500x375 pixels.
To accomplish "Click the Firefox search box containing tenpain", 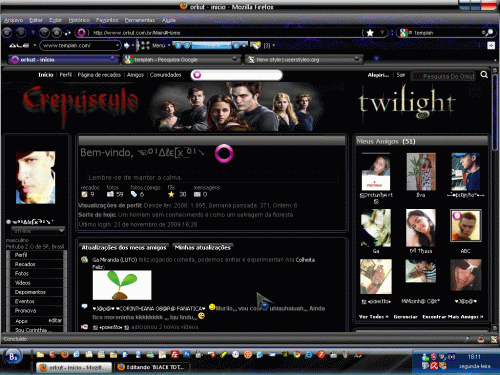I will [447, 33].
